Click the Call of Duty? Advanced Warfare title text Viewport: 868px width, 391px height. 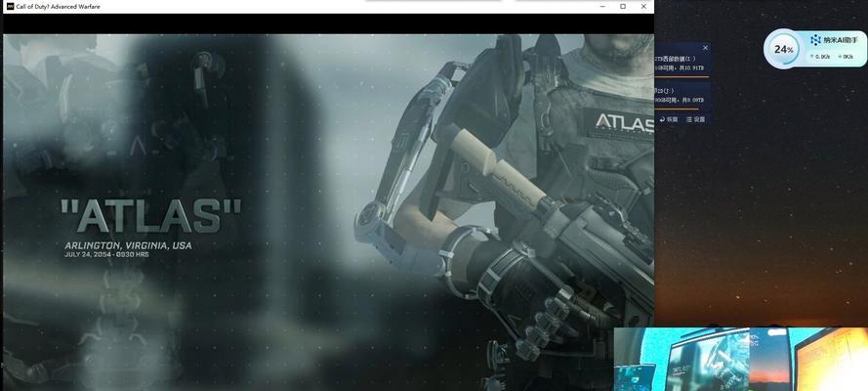point(59,7)
